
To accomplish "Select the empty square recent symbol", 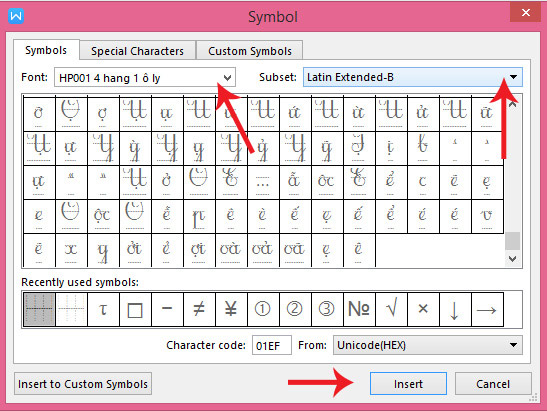I will tap(135, 309).
